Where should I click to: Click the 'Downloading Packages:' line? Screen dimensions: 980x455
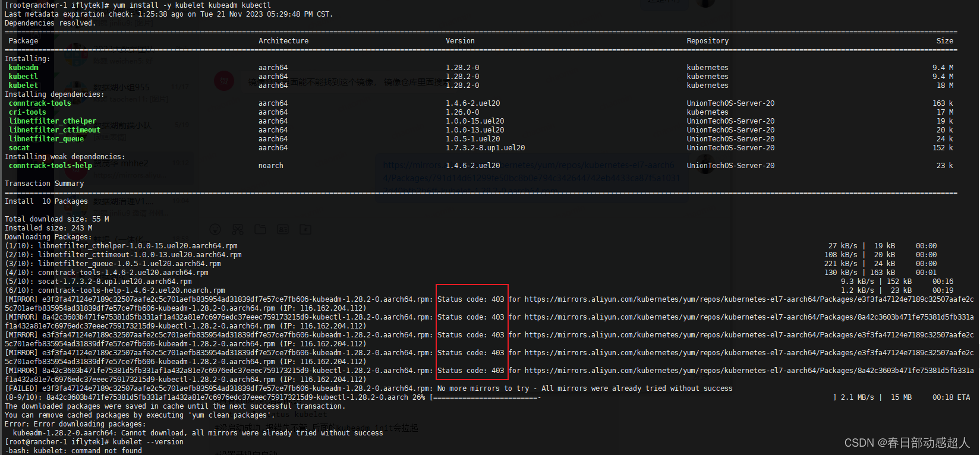(x=48, y=236)
